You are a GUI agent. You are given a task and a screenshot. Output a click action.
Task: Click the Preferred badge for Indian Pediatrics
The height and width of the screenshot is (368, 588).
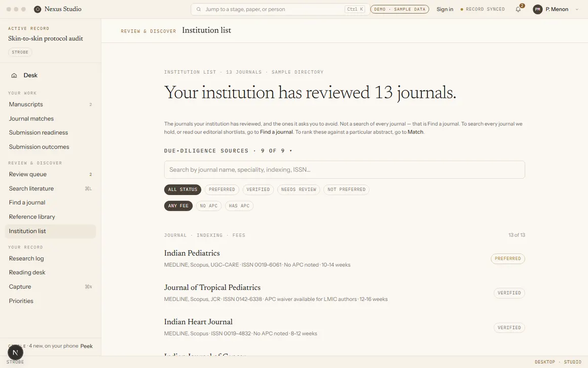tap(508, 259)
